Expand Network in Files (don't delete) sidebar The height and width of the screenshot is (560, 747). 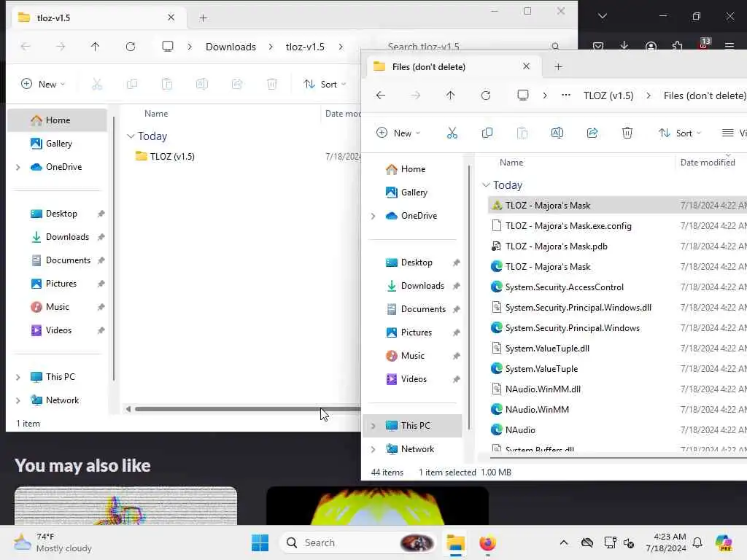tap(373, 449)
